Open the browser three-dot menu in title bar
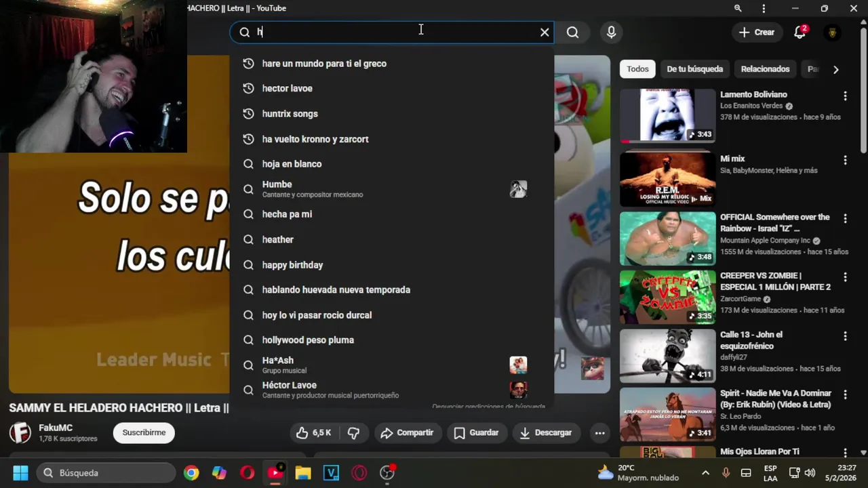The width and height of the screenshot is (868, 488). 764,8
